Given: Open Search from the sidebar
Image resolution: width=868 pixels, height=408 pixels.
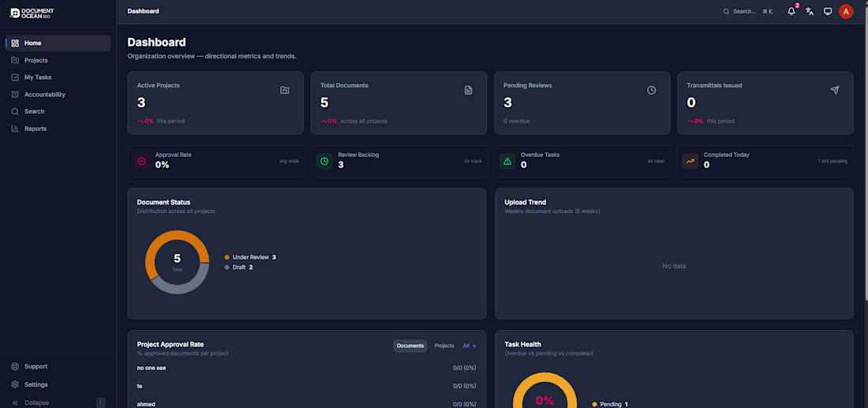Looking at the screenshot, I should pyautogui.click(x=58, y=111).
